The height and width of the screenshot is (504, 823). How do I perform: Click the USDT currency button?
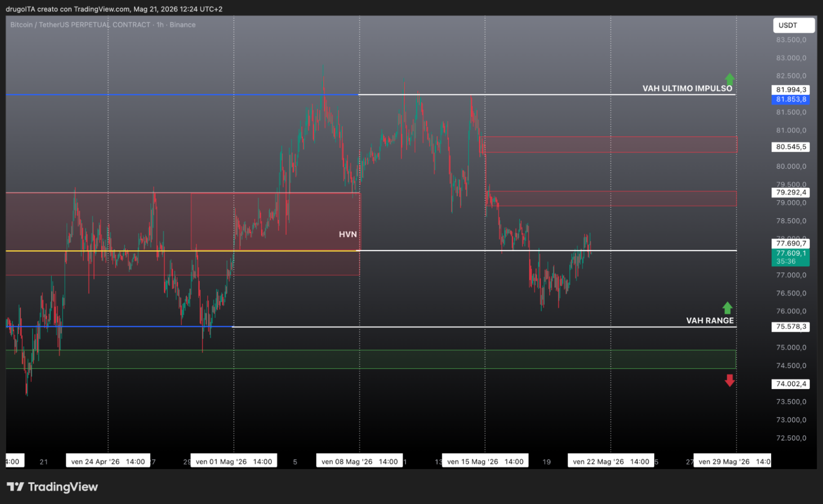pyautogui.click(x=793, y=25)
